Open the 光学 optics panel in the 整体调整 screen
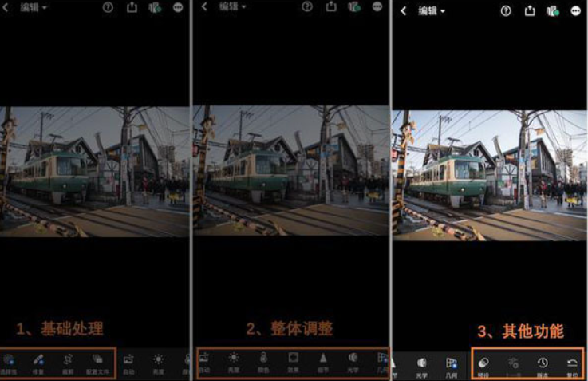Image resolution: width=588 pixels, height=381 pixels. coord(353,363)
